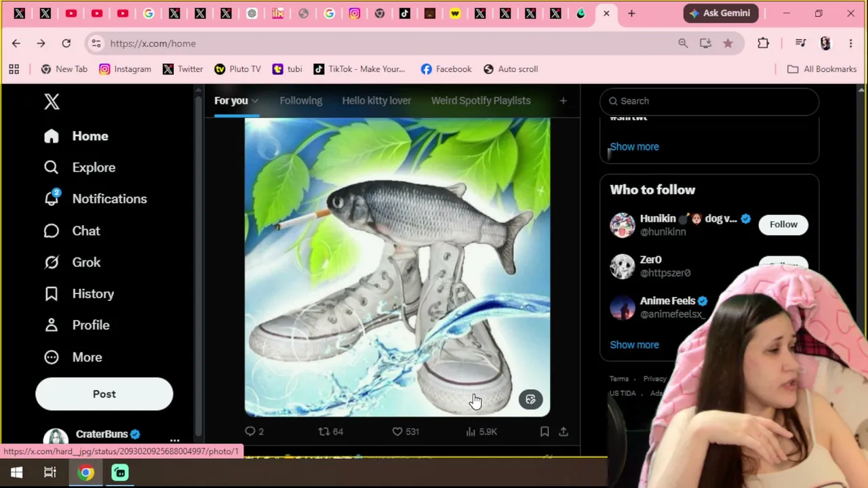Click the X logo in the sidebar
Image resolution: width=868 pixels, height=488 pixels.
coord(52,102)
